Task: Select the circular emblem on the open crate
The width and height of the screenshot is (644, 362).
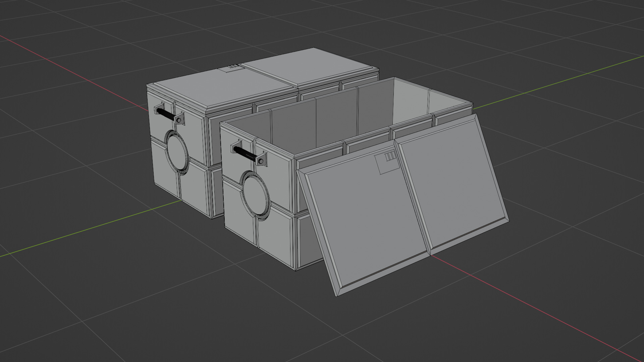Action: 255,195
